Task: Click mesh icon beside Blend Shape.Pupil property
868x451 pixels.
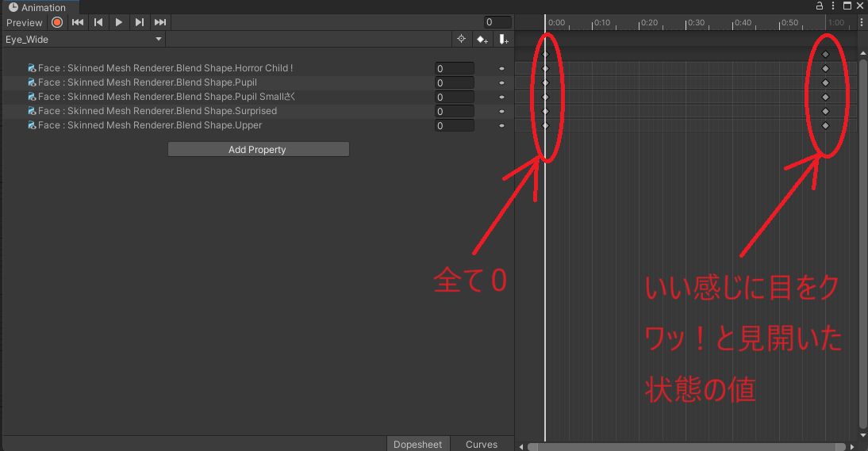Action: [x=32, y=82]
